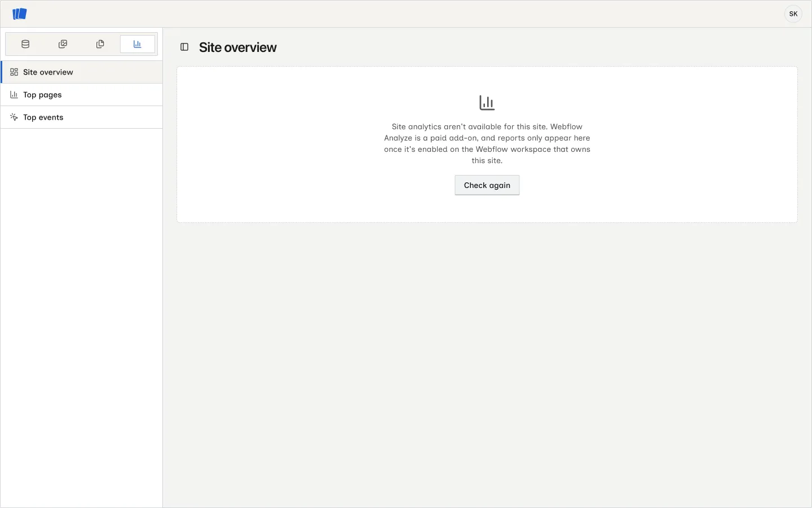Screen dimensions: 812x508
Task: Click the large bar chart icon
Action: coord(487,103)
